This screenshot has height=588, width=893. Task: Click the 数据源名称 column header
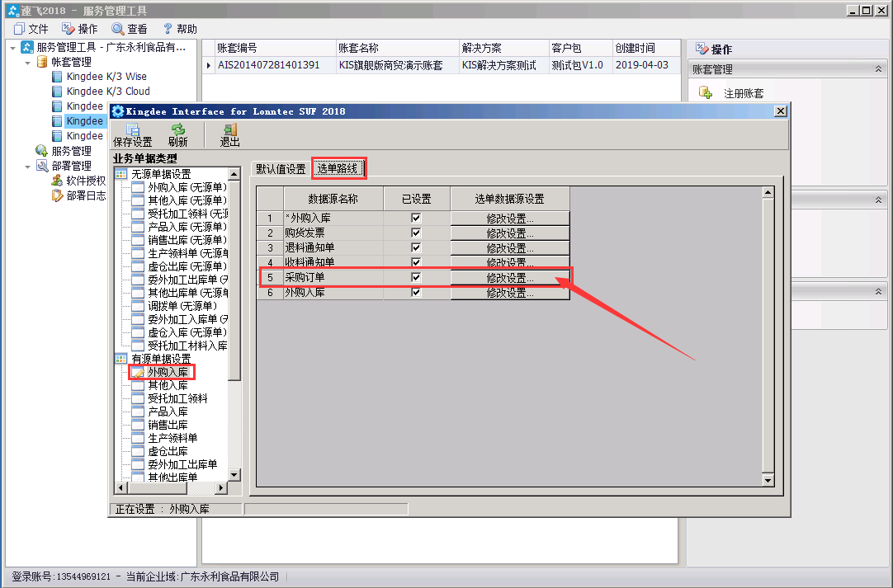click(333, 199)
